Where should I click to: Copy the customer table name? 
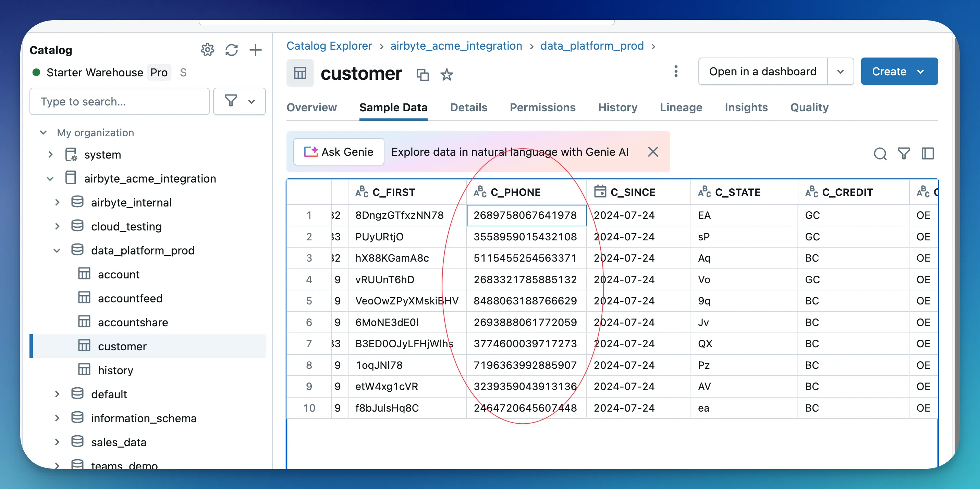click(422, 75)
